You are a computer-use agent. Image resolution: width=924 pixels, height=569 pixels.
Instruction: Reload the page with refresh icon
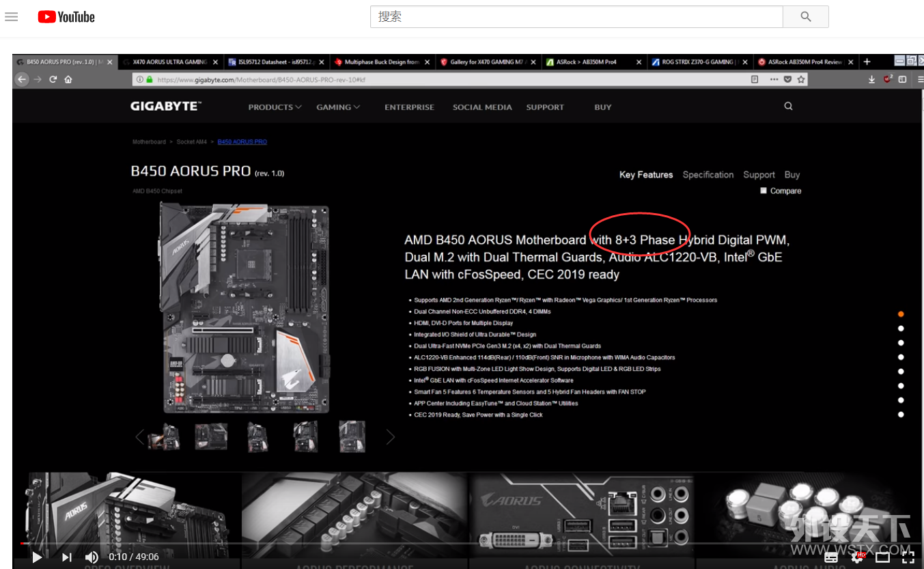53,79
